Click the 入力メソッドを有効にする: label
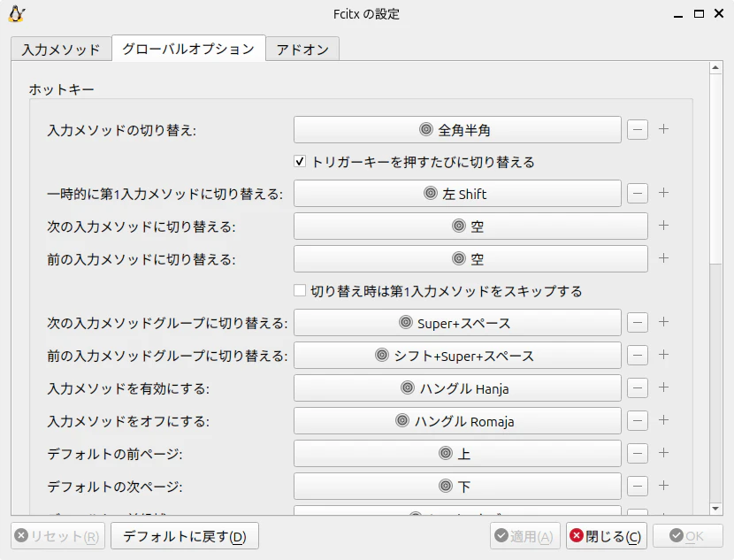The image size is (734, 560). 128,388
